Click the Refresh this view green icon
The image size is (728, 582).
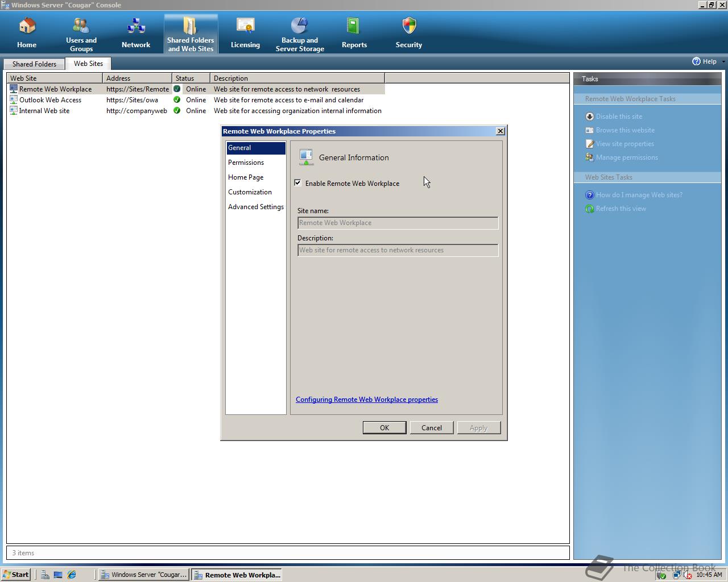tap(590, 209)
